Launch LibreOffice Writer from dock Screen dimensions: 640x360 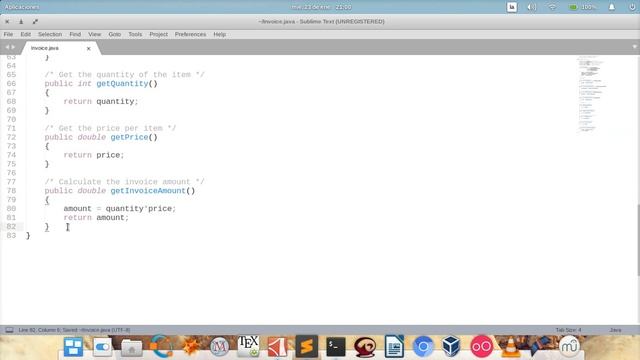click(394, 347)
